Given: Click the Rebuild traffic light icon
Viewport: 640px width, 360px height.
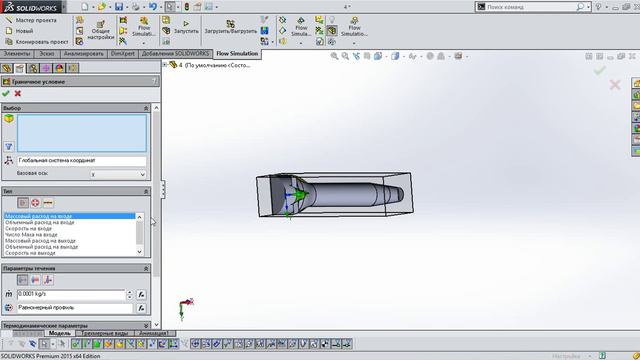Looking at the screenshot, I should pos(187,7).
